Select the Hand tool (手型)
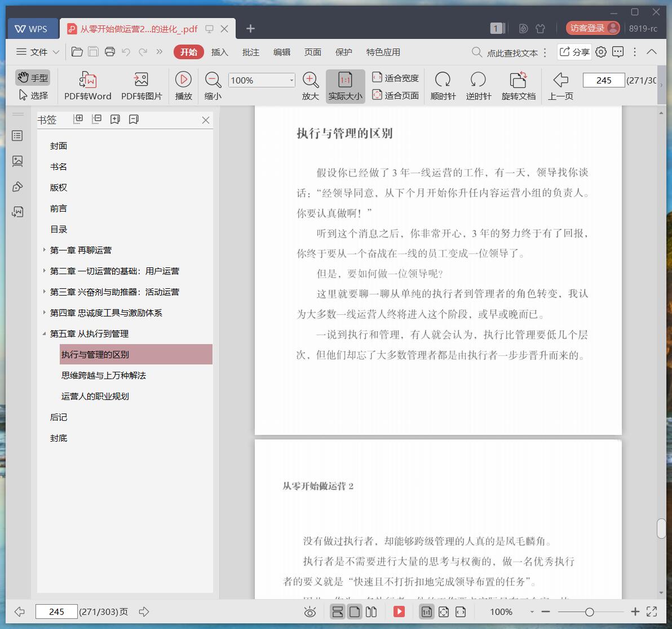Screen dimensions: 672x629 [33, 78]
